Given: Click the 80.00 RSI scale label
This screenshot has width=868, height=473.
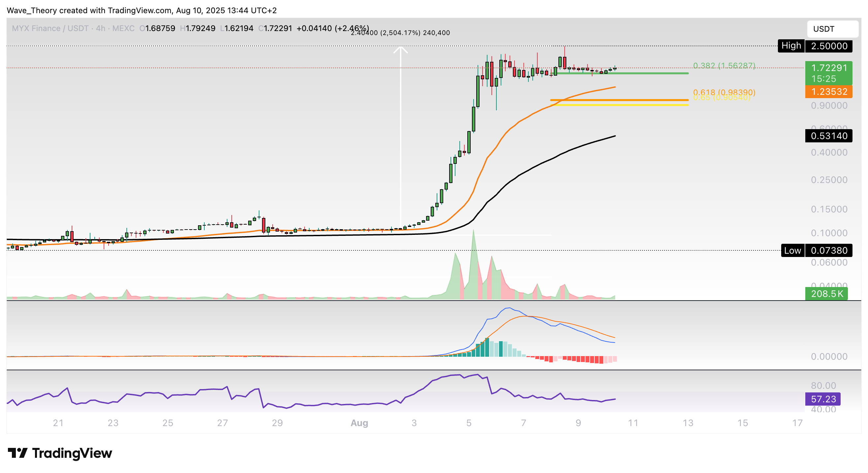Looking at the screenshot, I should point(823,385).
